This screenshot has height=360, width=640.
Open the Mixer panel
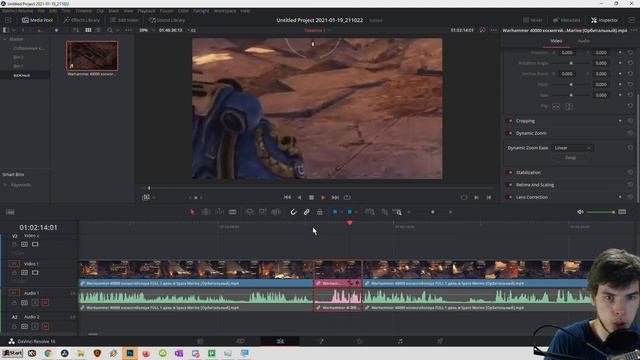[533, 20]
